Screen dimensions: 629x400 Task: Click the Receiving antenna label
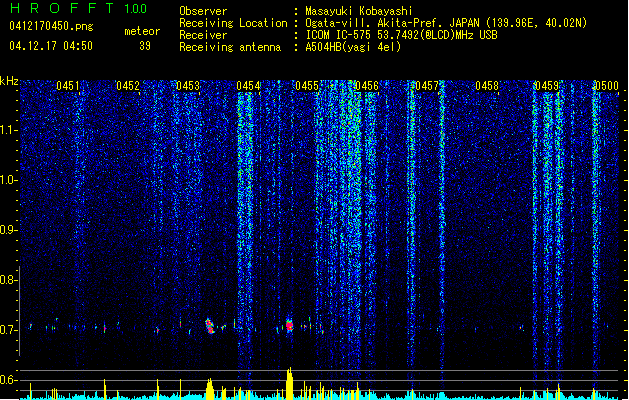point(230,47)
